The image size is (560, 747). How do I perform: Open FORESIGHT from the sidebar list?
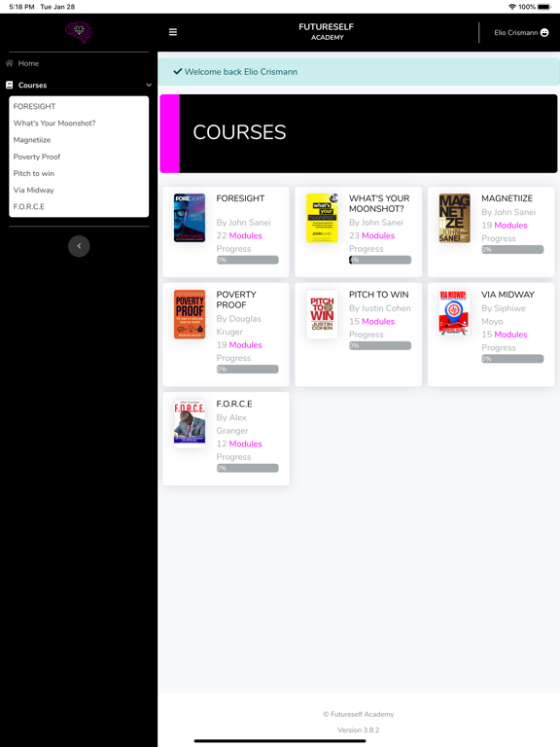[34, 106]
